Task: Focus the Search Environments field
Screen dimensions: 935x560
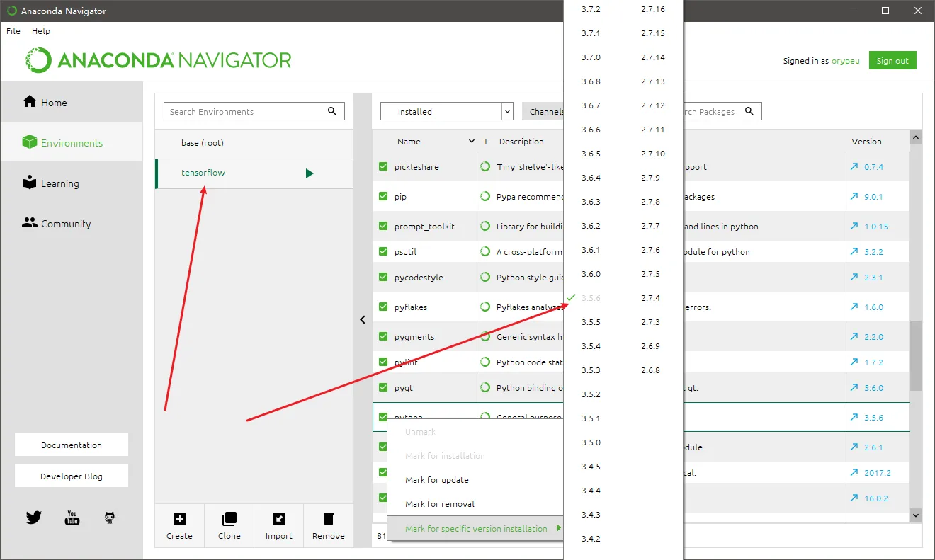Action: pos(254,111)
